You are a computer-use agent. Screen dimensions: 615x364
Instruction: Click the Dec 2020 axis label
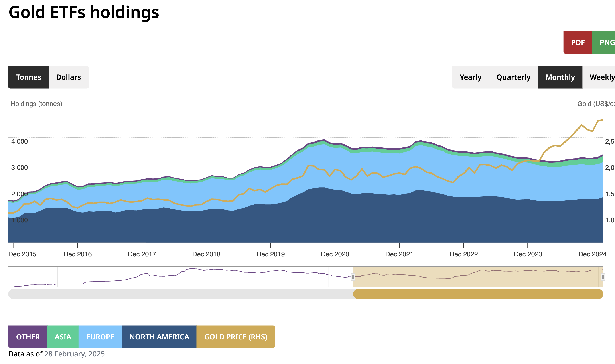pos(335,254)
